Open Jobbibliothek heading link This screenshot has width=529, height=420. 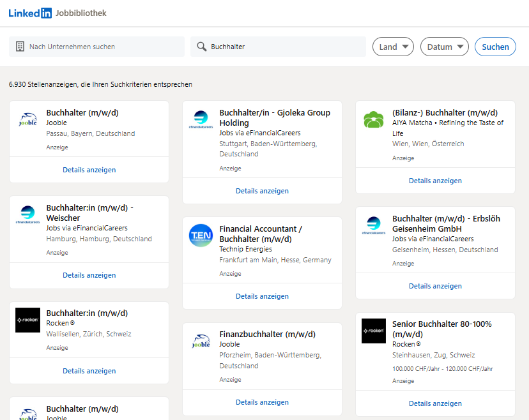tap(81, 13)
